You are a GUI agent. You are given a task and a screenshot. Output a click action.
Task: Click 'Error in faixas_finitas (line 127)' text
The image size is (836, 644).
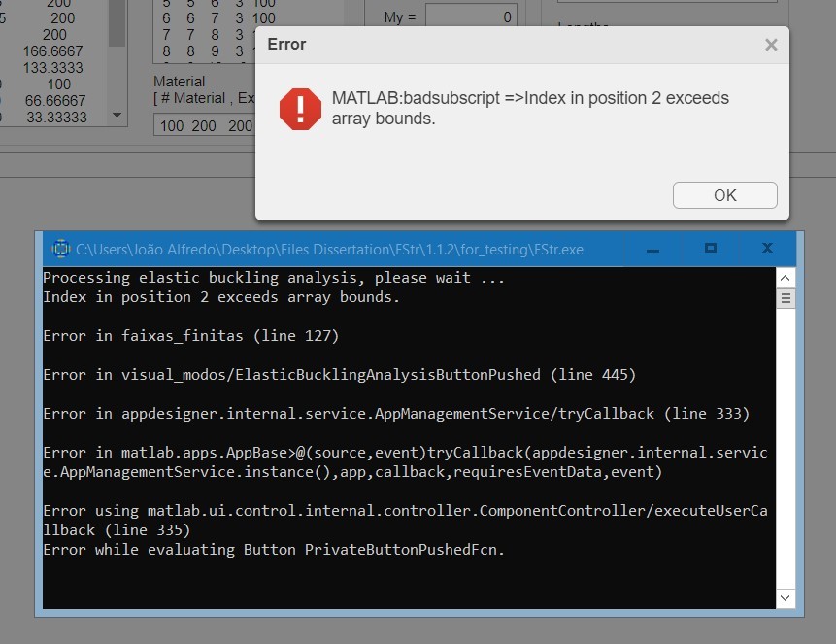[191, 336]
